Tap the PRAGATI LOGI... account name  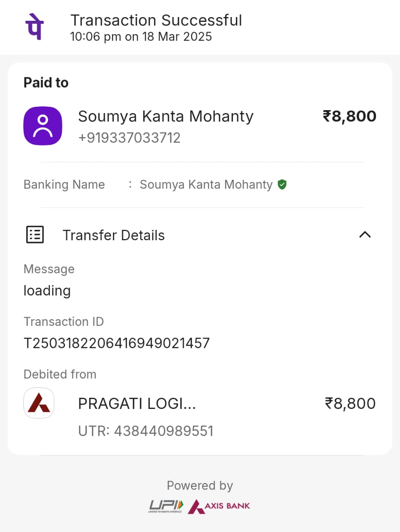pos(137,404)
